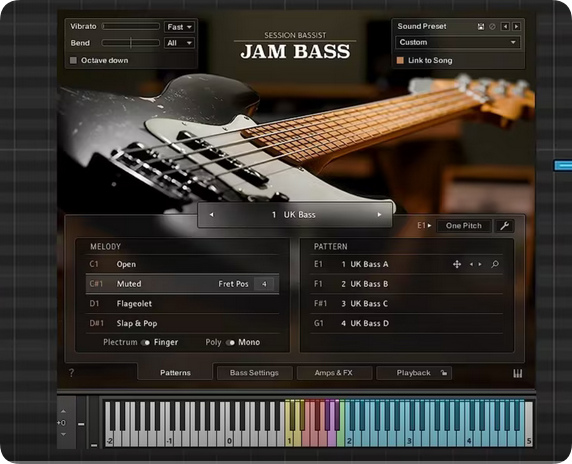Toggle the Link to Song checkbox
The height and width of the screenshot is (464, 572).
click(x=400, y=60)
